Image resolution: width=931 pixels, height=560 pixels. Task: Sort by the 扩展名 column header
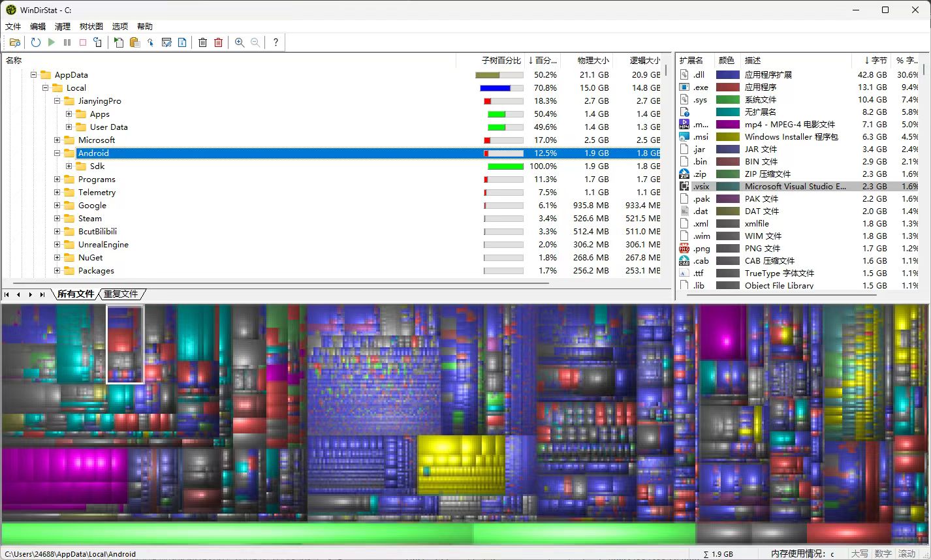point(695,61)
